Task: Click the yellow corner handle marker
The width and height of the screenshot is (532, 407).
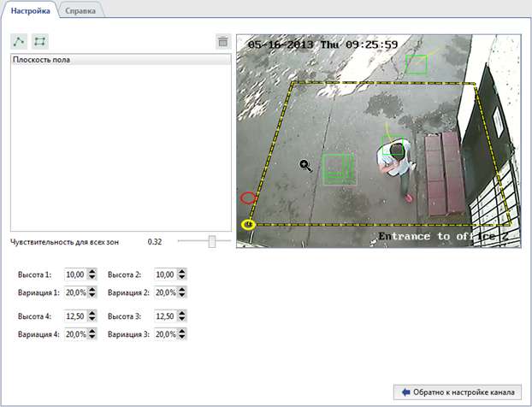Action: coord(248,225)
